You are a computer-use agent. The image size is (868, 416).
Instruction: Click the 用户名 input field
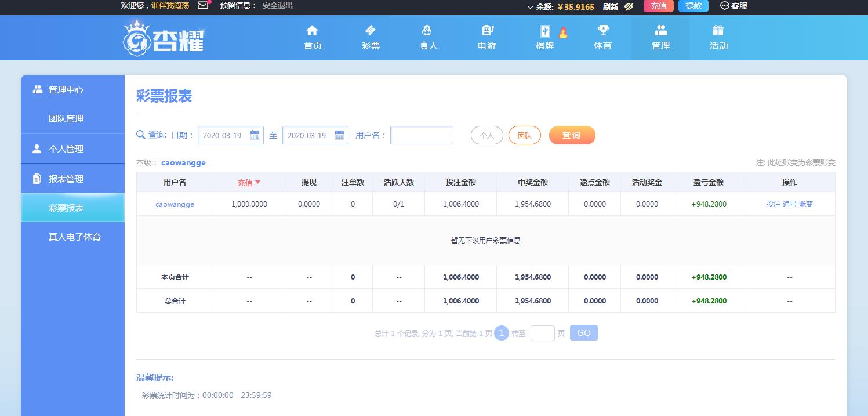pyautogui.click(x=421, y=135)
